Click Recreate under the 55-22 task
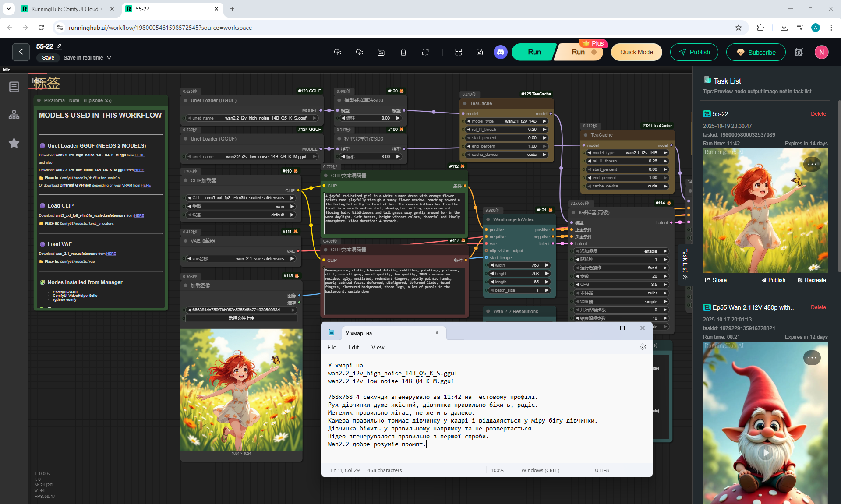The image size is (841, 504). click(812, 280)
